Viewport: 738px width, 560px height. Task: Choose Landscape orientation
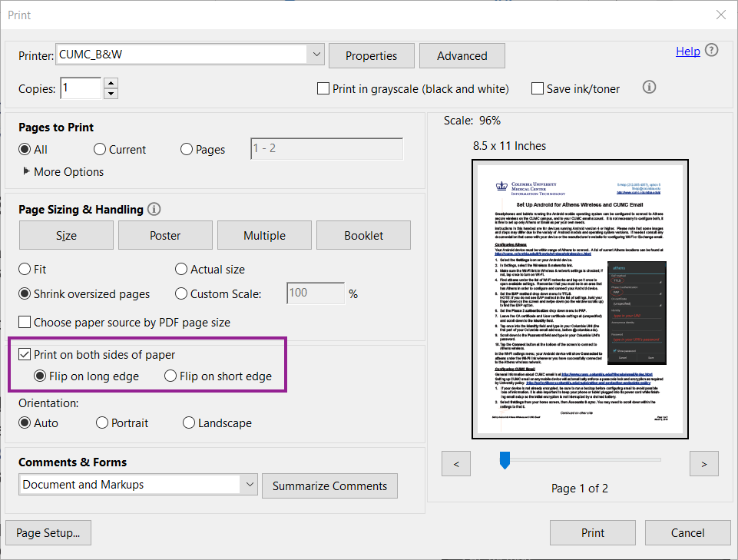tap(189, 422)
